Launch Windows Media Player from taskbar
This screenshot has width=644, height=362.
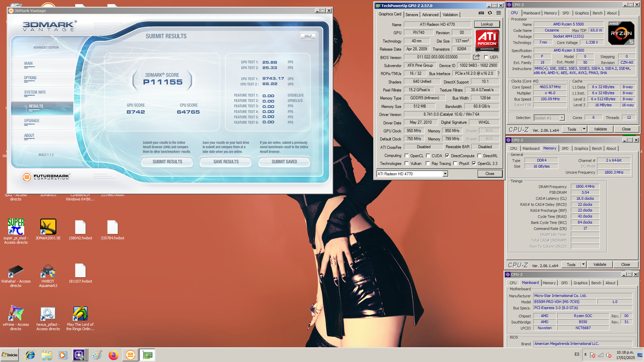coord(63,355)
